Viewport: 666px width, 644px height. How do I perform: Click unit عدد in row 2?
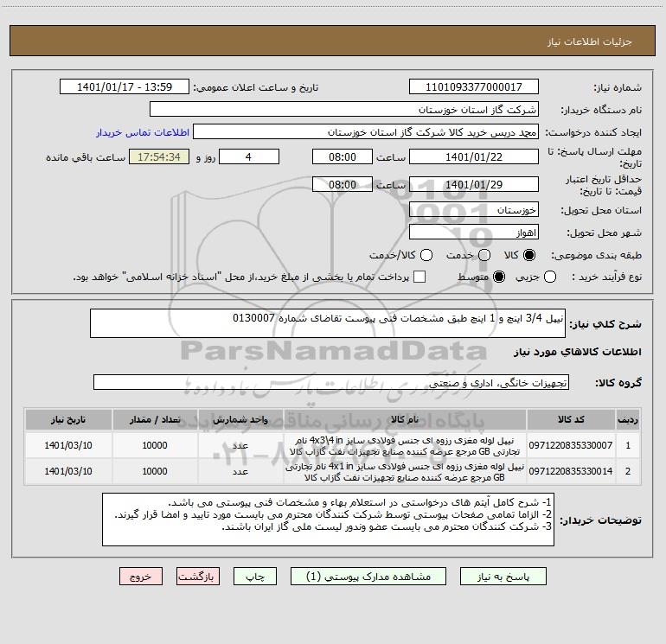[240, 471]
